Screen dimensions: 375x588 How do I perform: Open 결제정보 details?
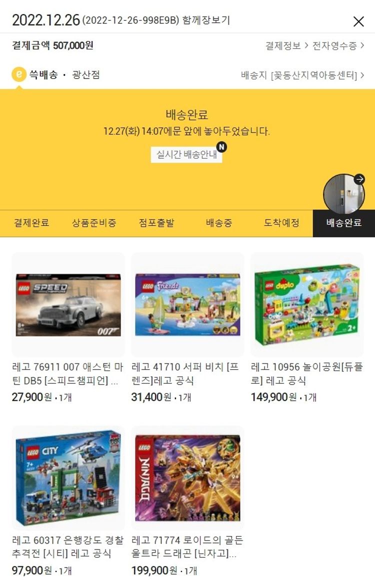click(287, 46)
